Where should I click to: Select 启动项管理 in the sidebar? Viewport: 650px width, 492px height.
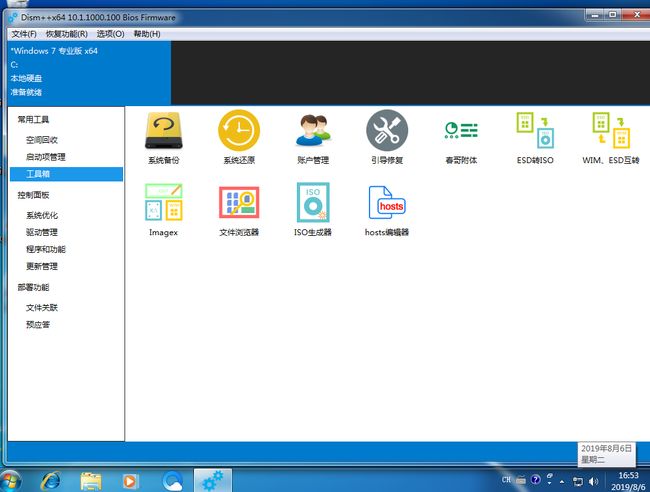coord(46,157)
